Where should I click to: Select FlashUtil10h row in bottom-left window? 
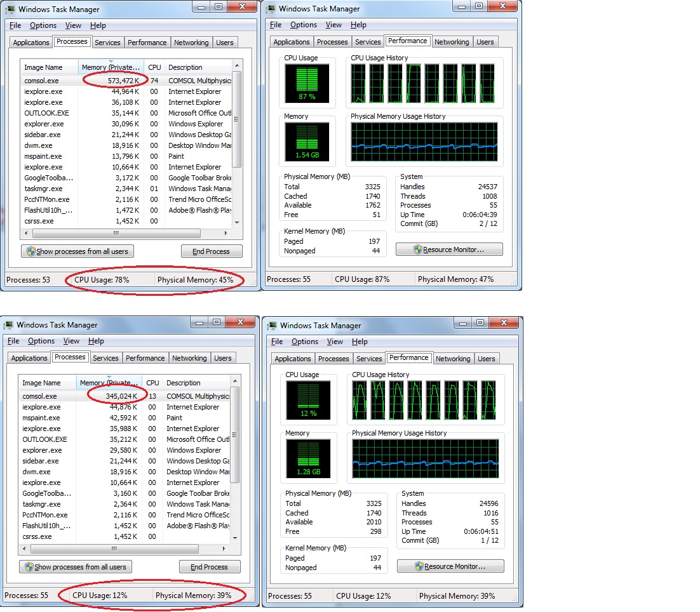(x=125, y=526)
